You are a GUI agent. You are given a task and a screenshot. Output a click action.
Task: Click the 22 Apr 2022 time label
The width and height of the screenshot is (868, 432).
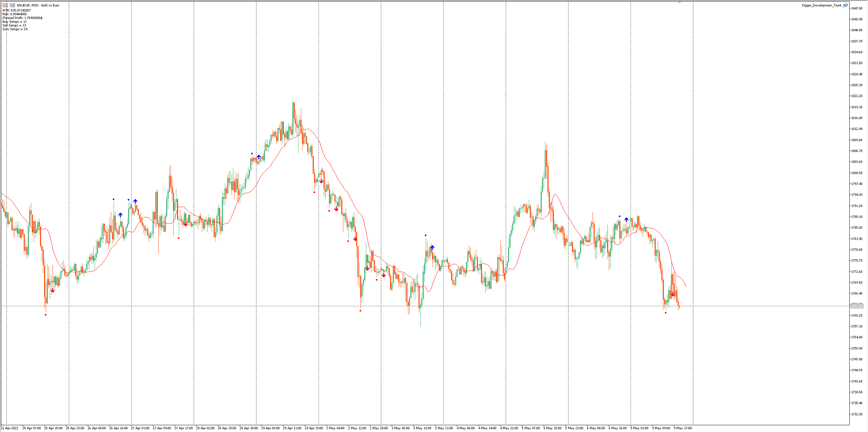tap(9, 428)
